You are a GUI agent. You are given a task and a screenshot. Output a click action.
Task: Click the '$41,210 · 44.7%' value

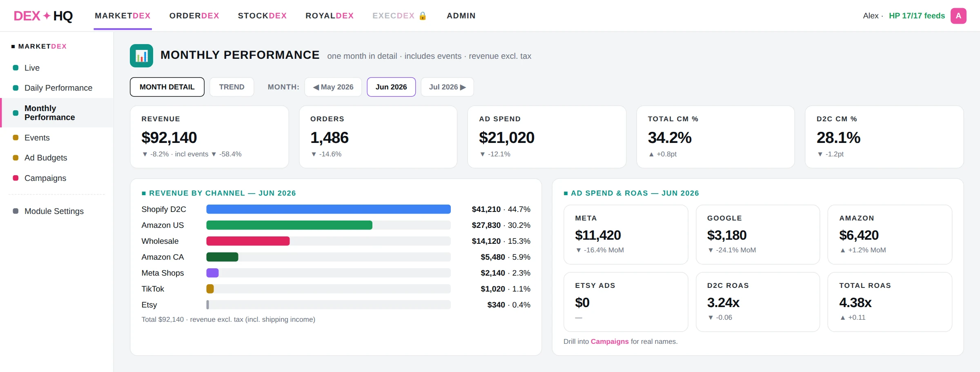point(501,209)
